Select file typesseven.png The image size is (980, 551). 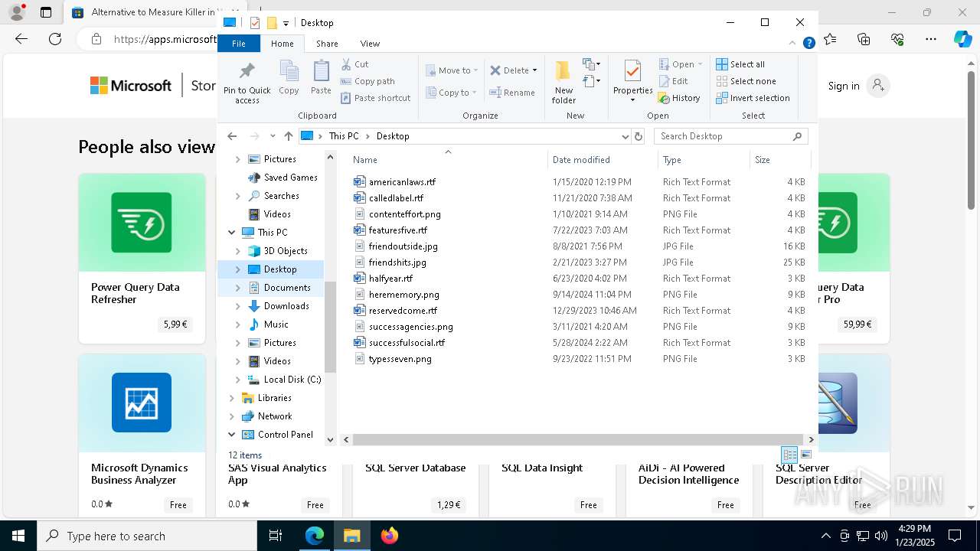(400, 359)
